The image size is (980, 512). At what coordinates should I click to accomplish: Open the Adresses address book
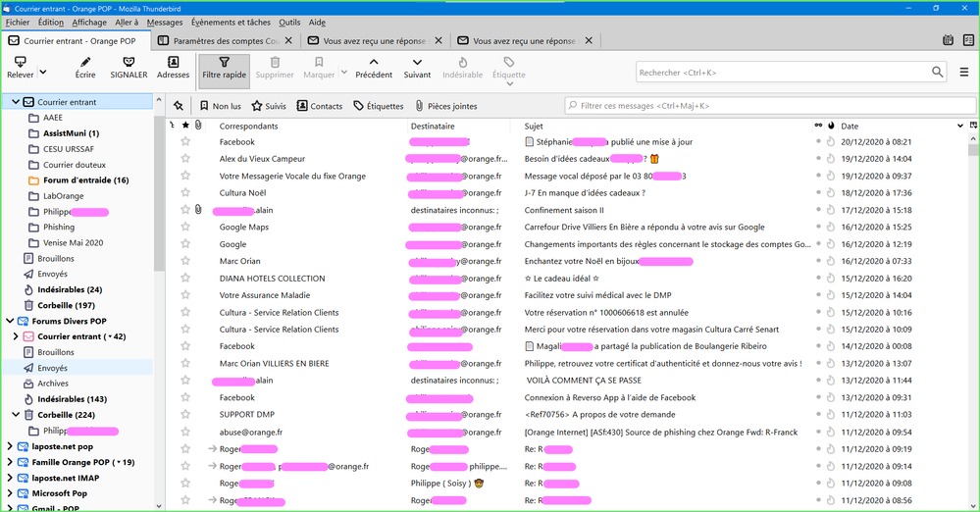(173, 62)
